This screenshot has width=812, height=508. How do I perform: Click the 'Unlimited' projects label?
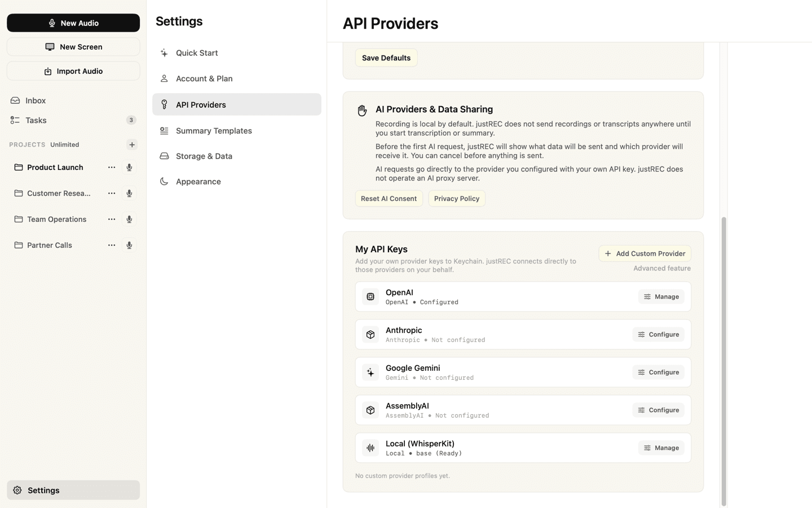(65, 144)
